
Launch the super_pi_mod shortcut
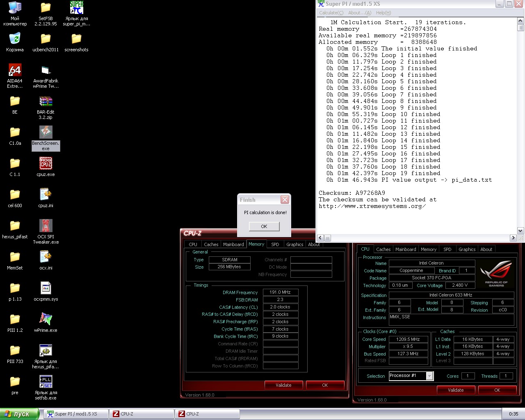[x=76, y=13]
